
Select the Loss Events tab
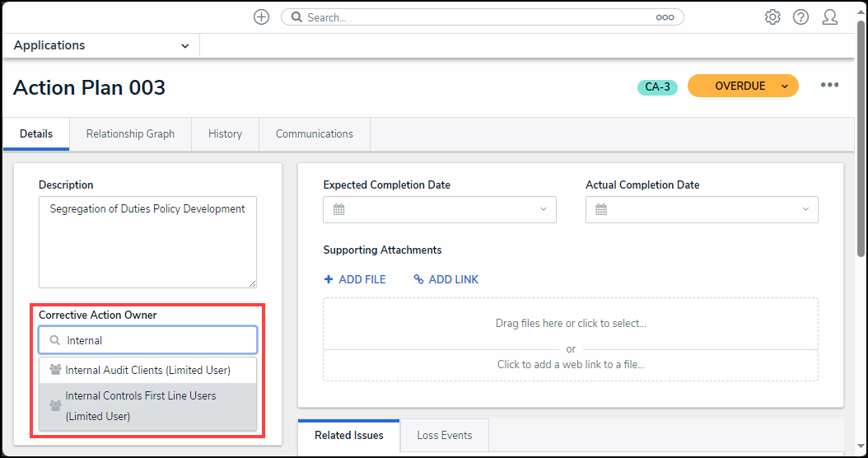[445, 435]
